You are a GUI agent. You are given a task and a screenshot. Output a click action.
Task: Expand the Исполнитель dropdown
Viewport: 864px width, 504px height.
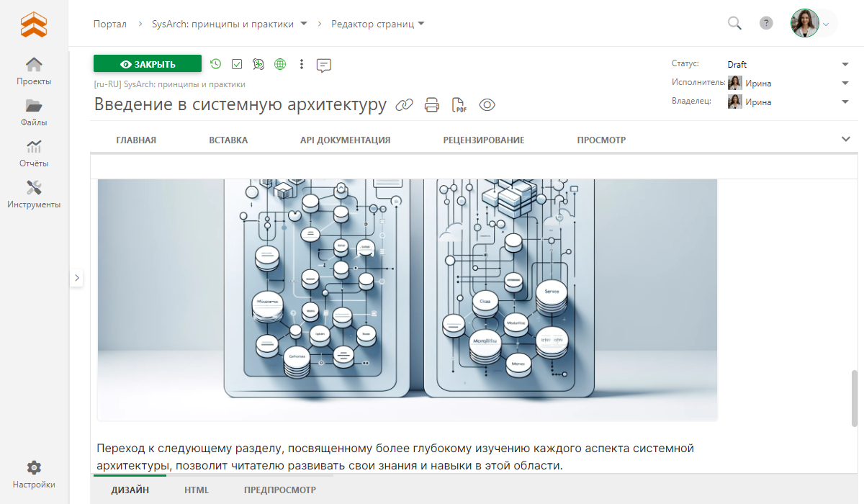point(845,83)
